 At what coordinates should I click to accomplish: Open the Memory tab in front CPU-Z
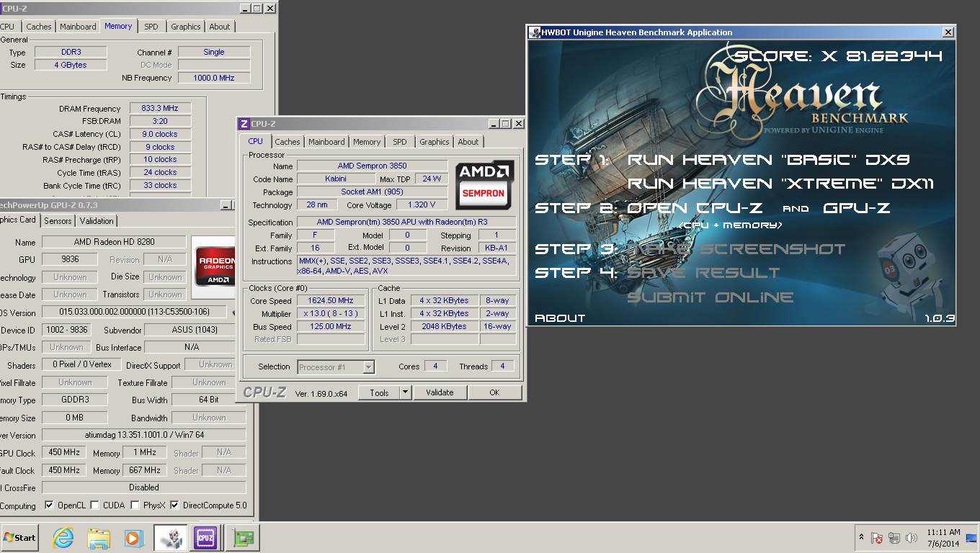pos(367,142)
